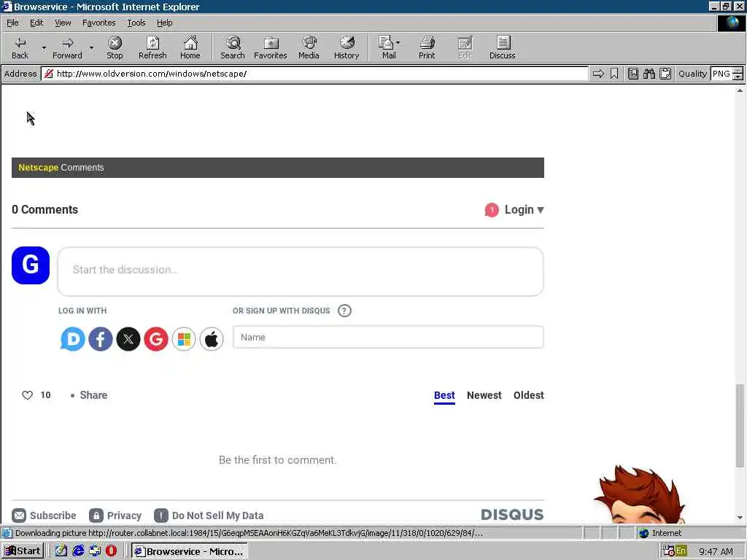
Task: Open the Tools menu
Action: (x=136, y=23)
